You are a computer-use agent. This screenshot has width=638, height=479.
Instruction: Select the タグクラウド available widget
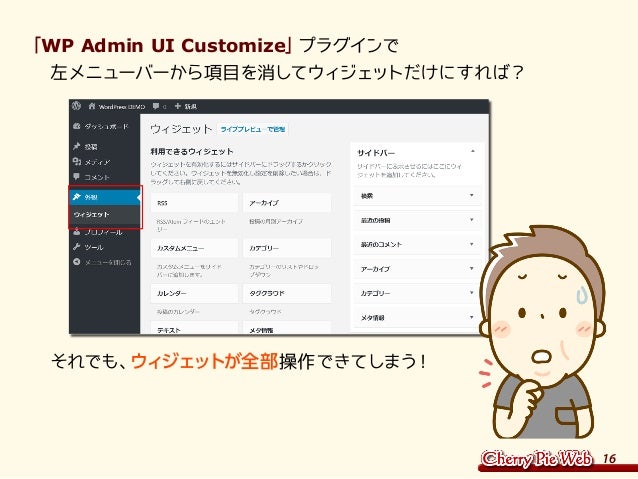[287, 293]
